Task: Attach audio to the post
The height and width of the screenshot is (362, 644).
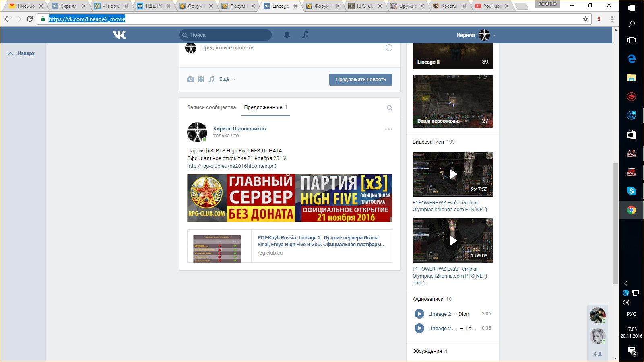Action: 211,79
